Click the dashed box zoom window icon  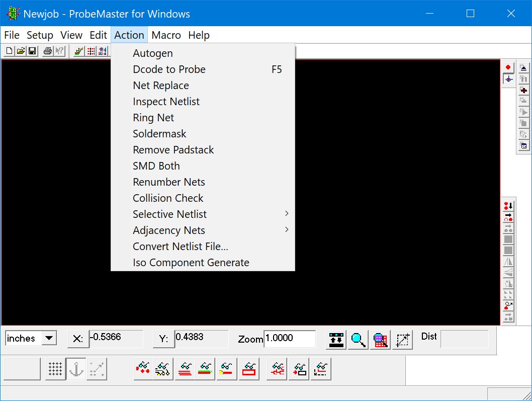(402, 340)
